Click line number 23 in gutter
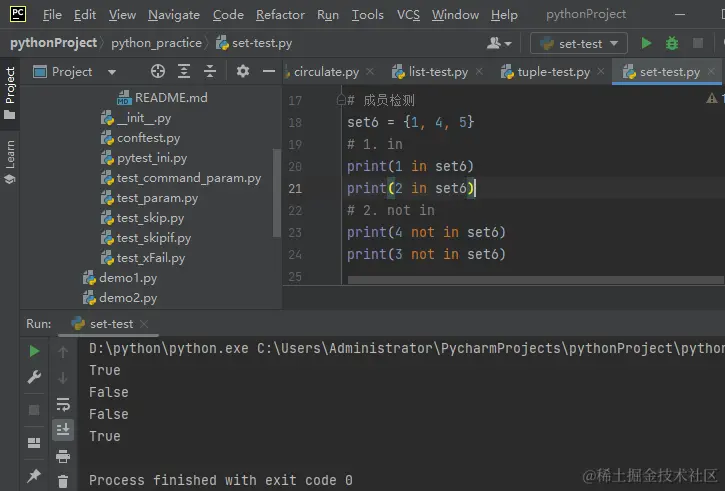 coord(295,232)
